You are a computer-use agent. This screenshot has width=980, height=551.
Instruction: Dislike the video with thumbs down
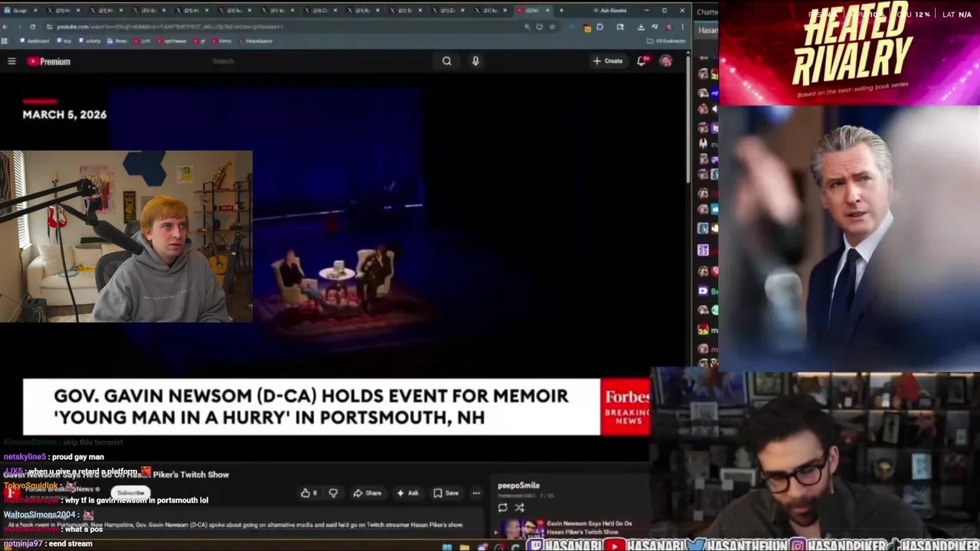coord(333,493)
